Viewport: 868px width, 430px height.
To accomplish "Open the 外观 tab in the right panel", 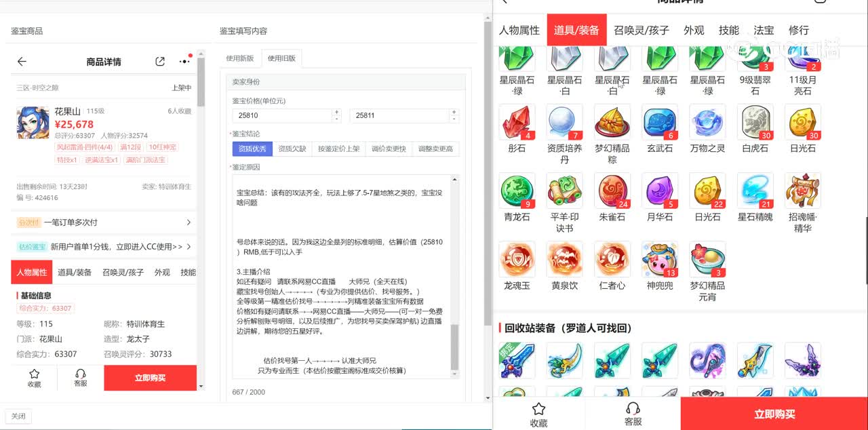I will [694, 30].
